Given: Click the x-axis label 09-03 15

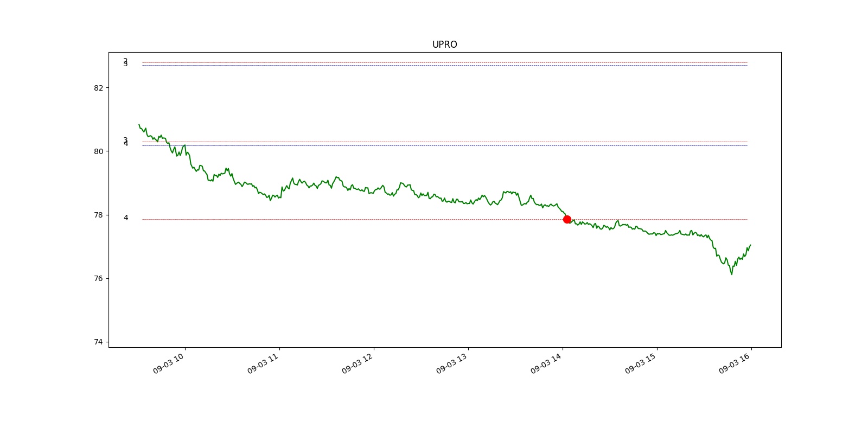Looking at the screenshot, I should coord(641,363).
